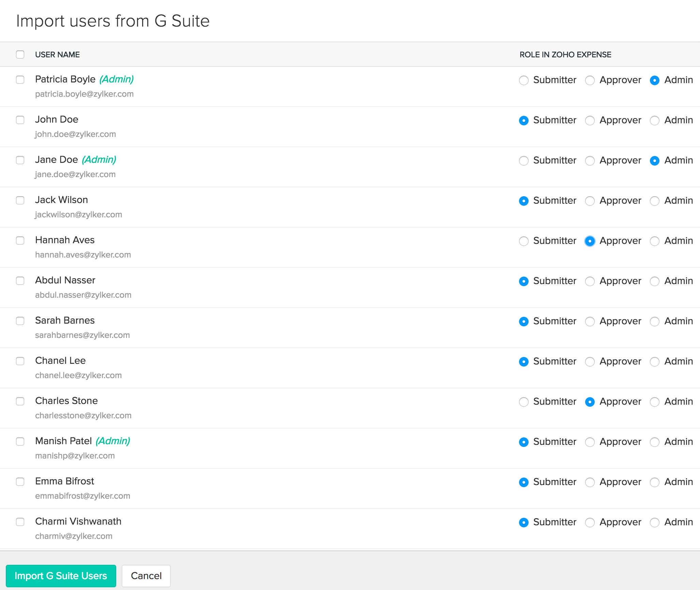
Task: Mark Chanel Lee's checkbox
Action: 20,361
